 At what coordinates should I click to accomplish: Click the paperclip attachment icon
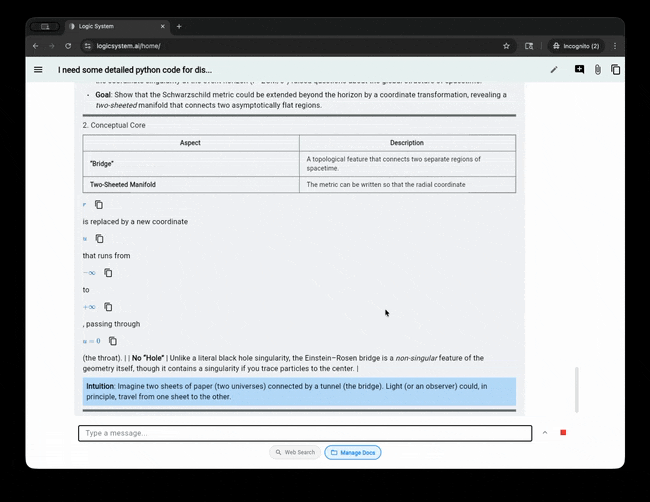[597, 70]
